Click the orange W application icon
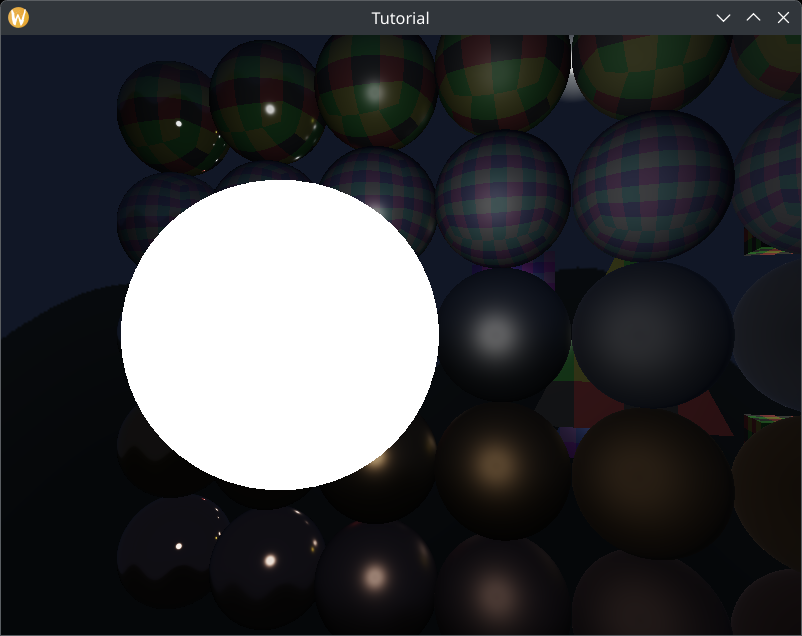The image size is (802, 636). click(x=16, y=17)
